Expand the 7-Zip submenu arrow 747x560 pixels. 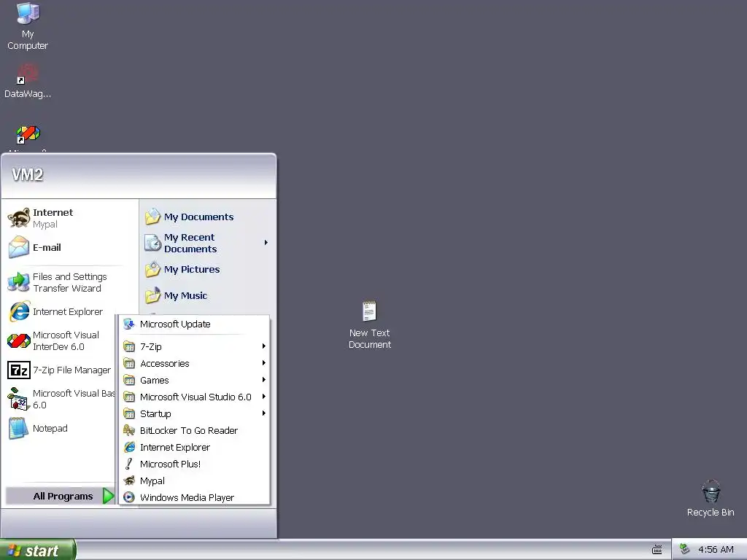[x=264, y=346]
